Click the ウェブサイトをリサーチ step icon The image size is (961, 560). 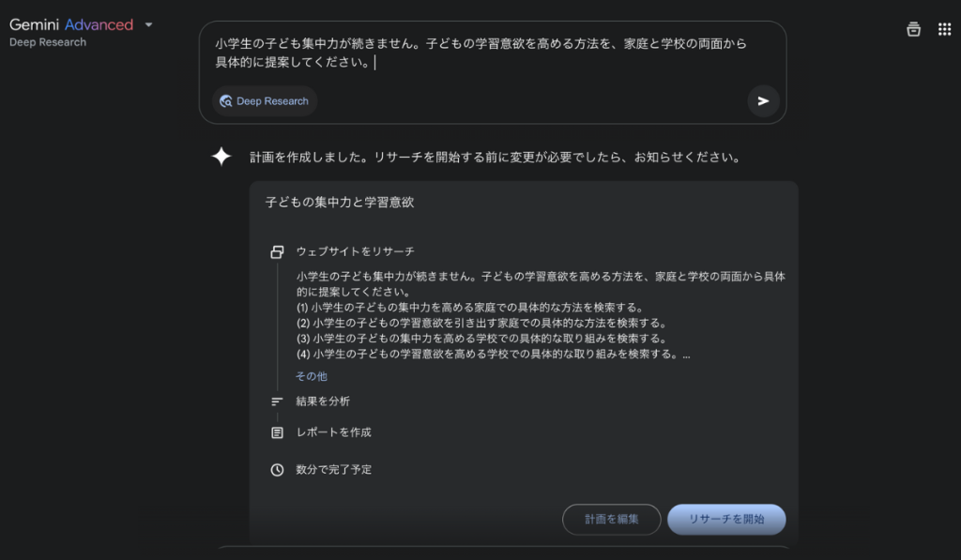pyautogui.click(x=277, y=251)
